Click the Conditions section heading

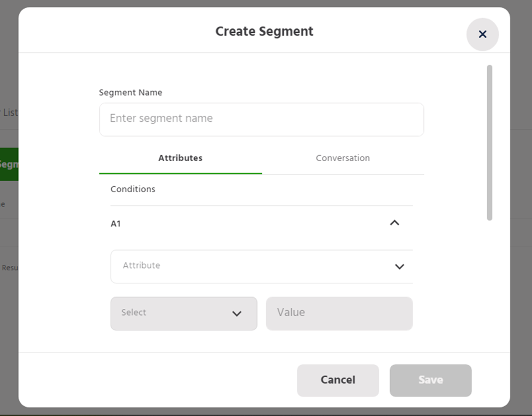tap(133, 189)
